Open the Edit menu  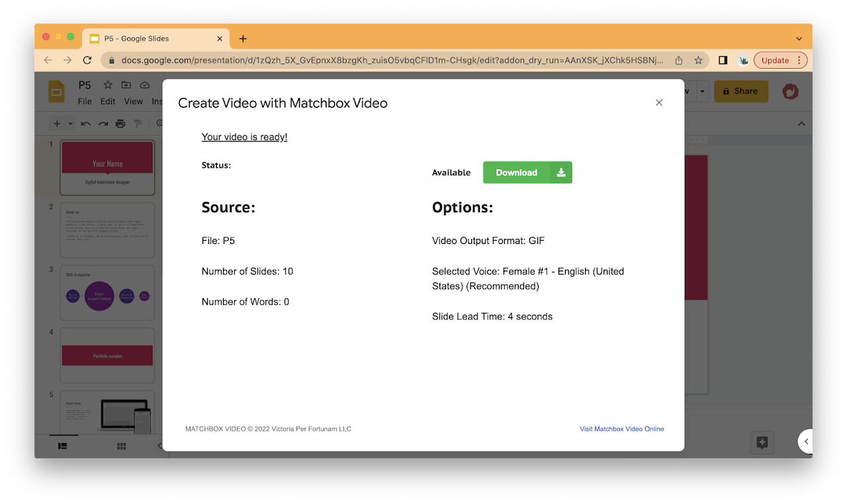[108, 101]
